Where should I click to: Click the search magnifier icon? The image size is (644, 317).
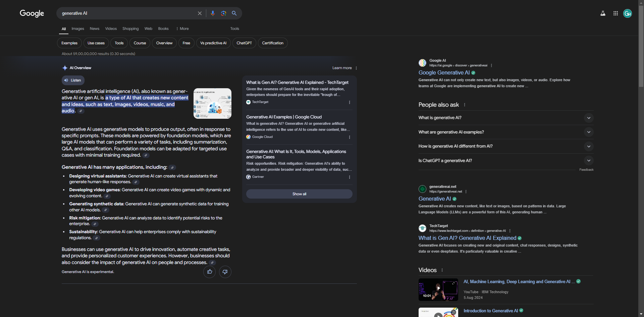pos(234,13)
